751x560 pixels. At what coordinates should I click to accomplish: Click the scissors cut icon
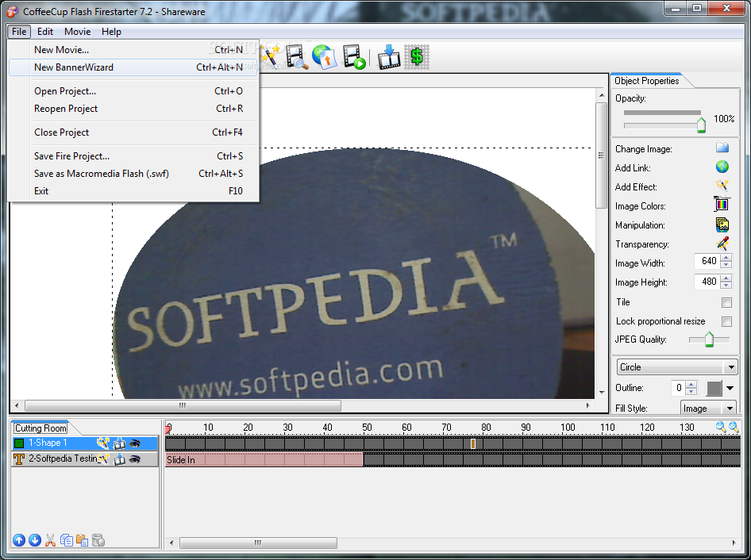(50, 540)
